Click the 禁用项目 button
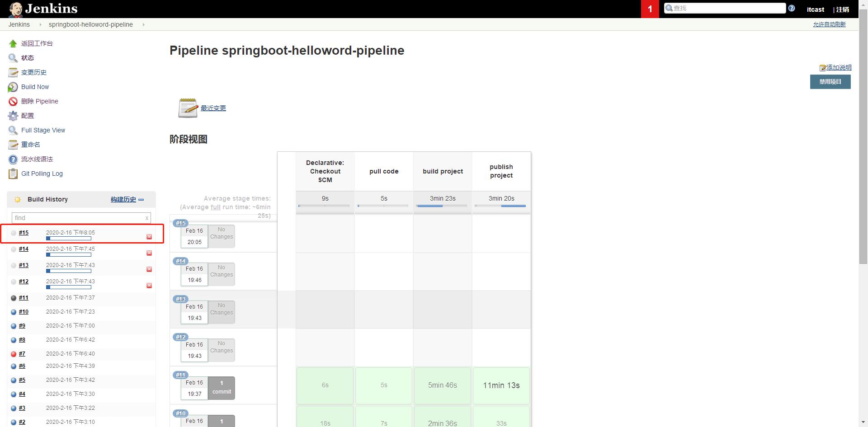The image size is (868, 427). click(830, 82)
